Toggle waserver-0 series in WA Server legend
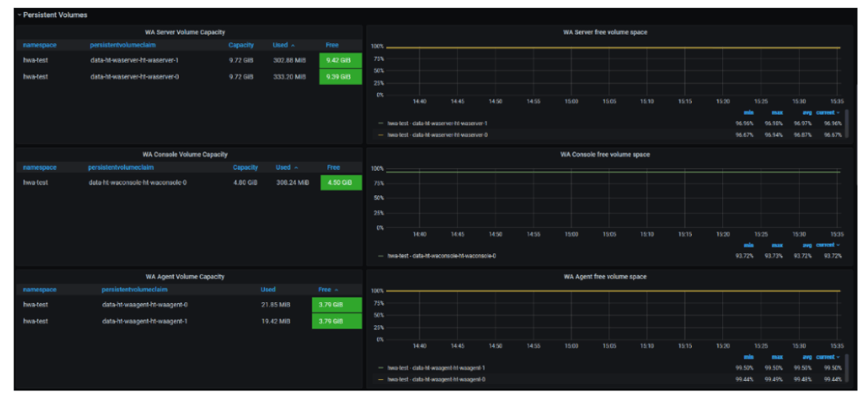The height and width of the screenshot is (404, 868). coord(436,135)
